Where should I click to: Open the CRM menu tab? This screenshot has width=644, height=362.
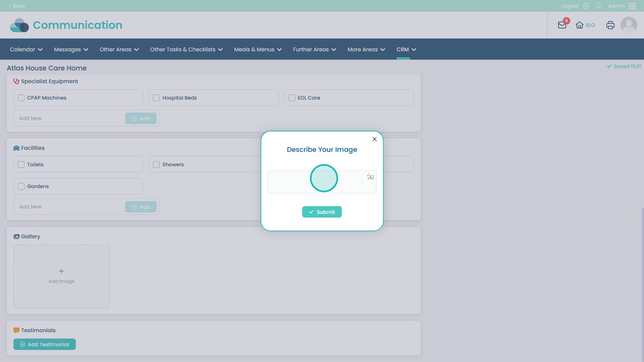click(406, 49)
